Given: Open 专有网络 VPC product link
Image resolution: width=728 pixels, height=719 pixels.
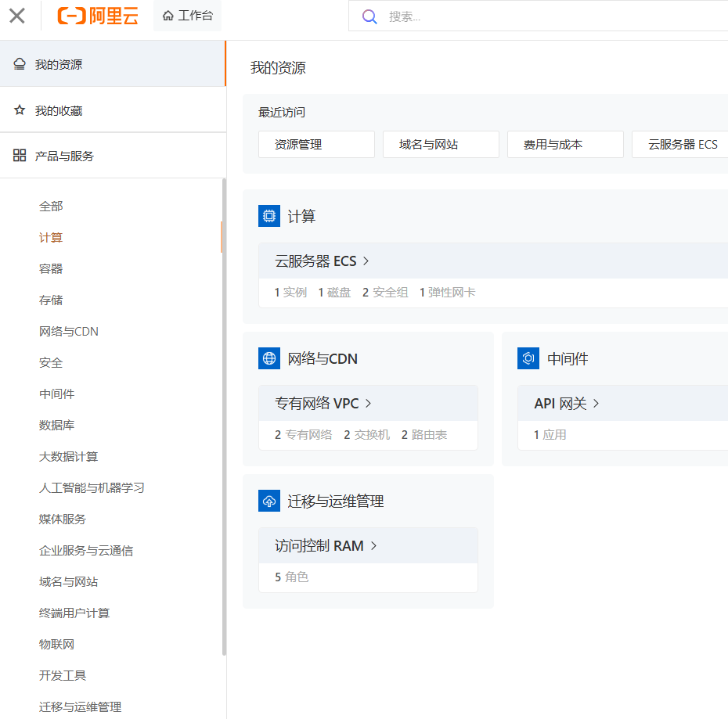Looking at the screenshot, I should (x=317, y=404).
